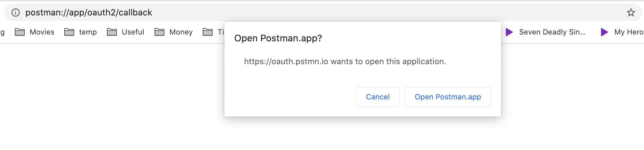
Task: Confirm with the Open Postman.app button
Action: click(x=448, y=97)
